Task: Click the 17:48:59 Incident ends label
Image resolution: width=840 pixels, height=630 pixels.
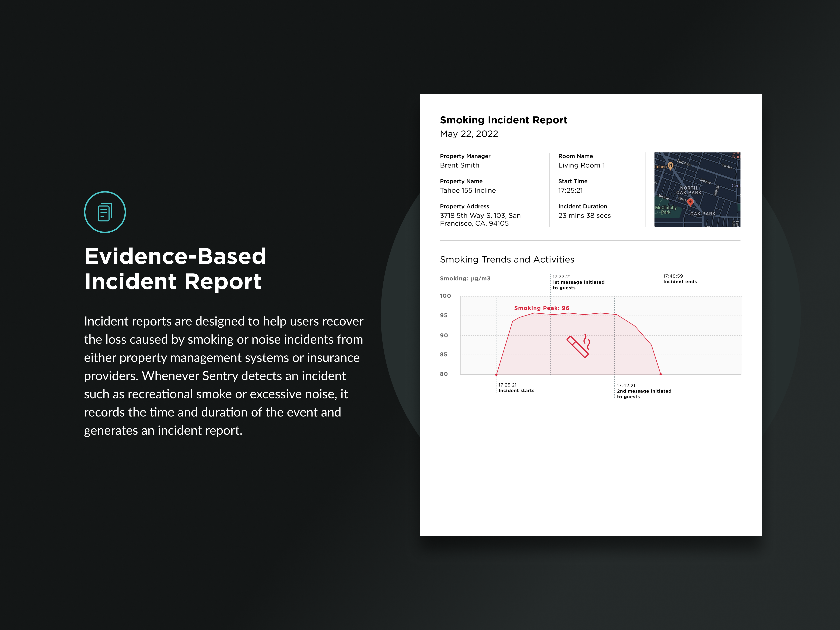Action: point(680,279)
